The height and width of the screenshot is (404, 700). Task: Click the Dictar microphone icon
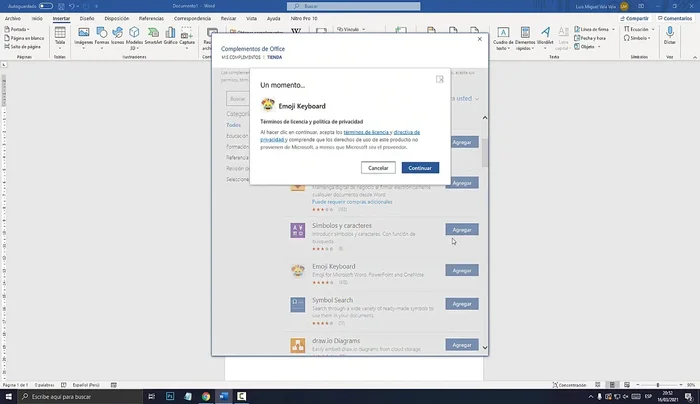click(670, 33)
